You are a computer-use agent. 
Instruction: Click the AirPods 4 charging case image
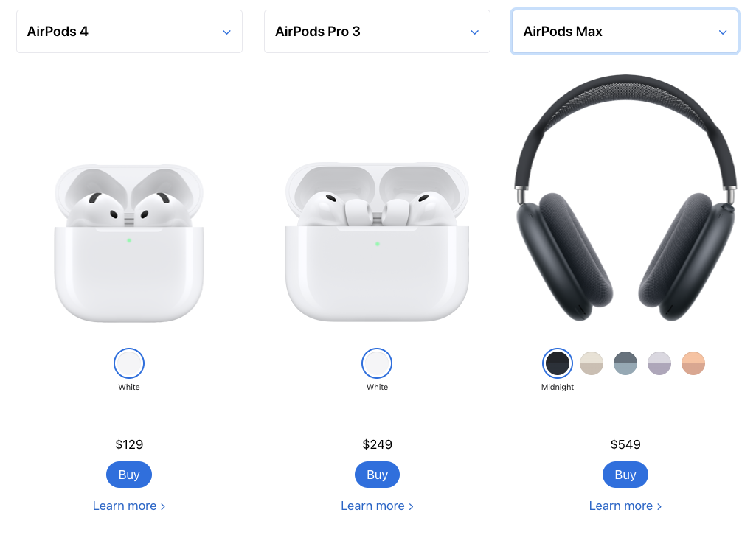129,243
